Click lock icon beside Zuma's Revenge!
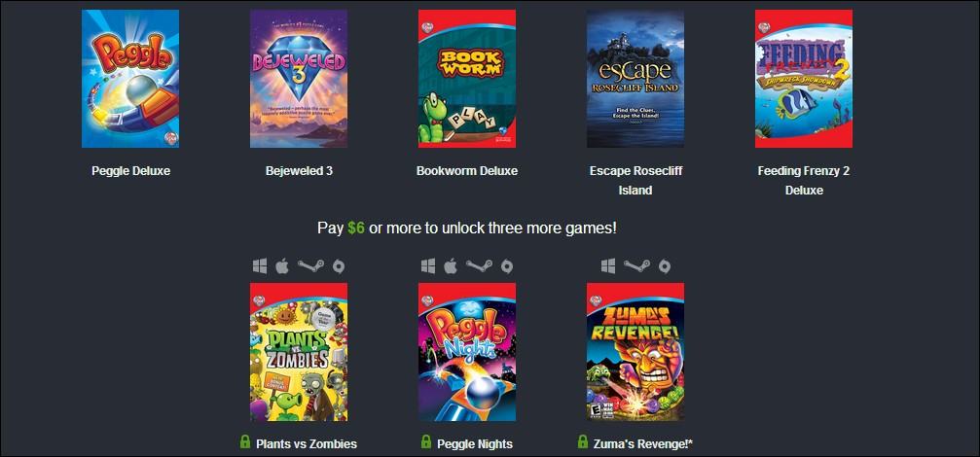This screenshot has height=457, width=980. (583, 442)
